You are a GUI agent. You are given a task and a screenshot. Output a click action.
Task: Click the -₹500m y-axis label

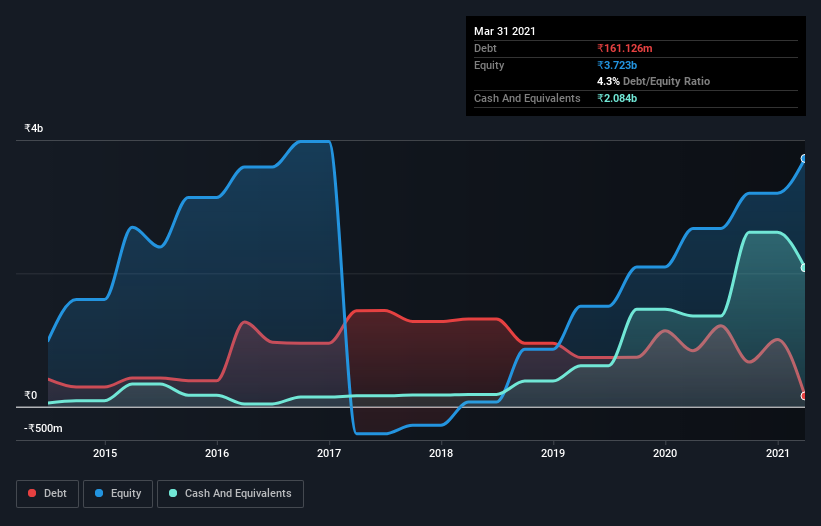click(x=43, y=428)
